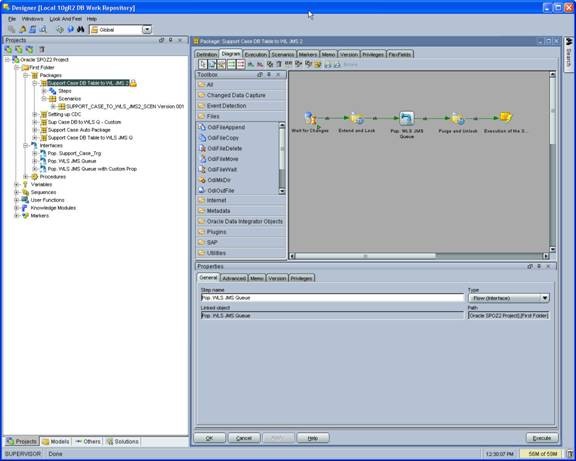Collapse the Oracle SPOZ2 Project node
The height and width of the screenshot is (461, 576).
7,60
